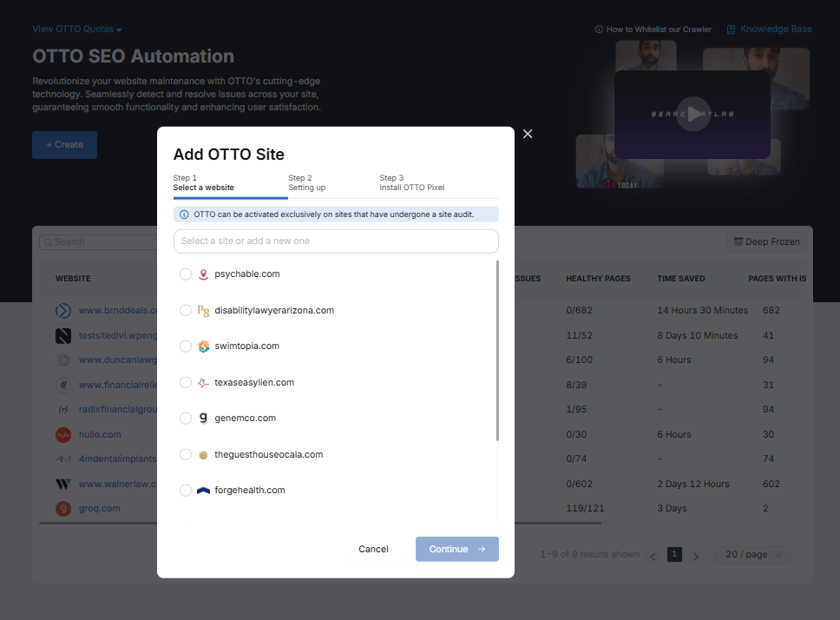Click the Knowledge Base book icon

pos(731,30)
